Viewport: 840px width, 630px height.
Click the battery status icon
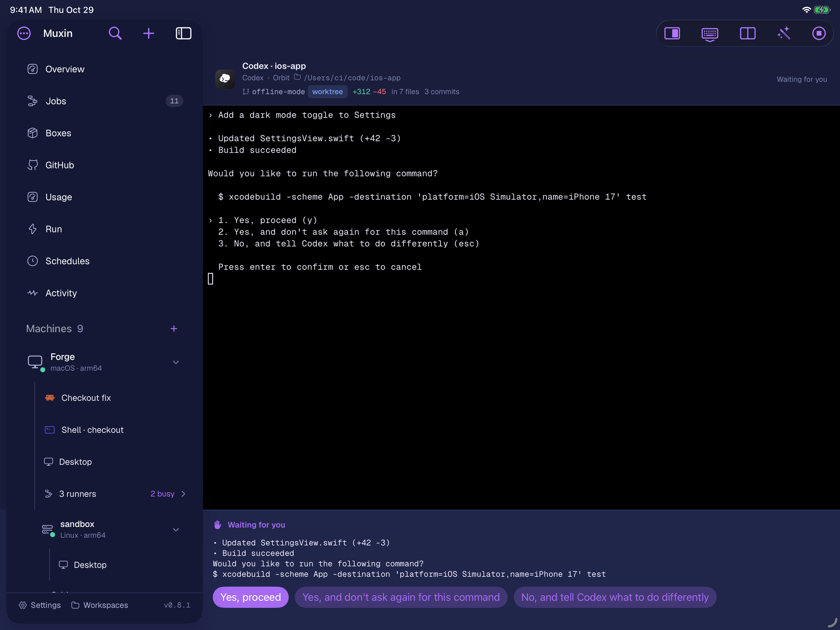point(822,10)
